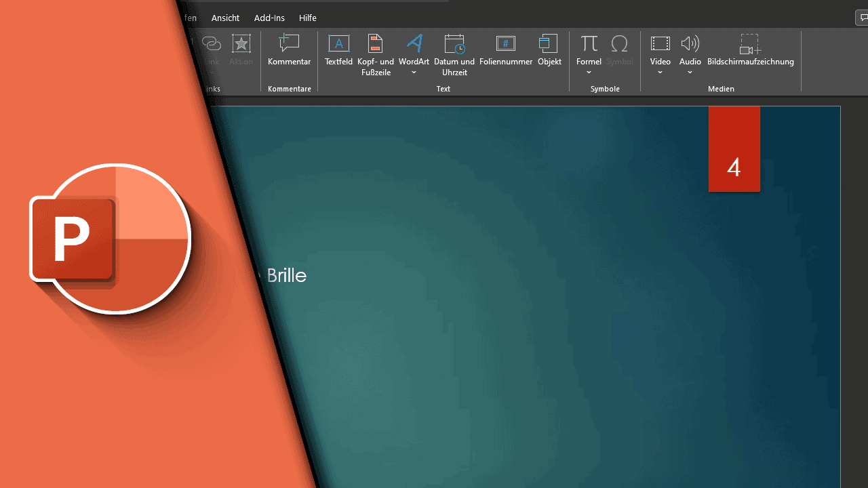
Task: Expand the Video insert dropdown
Action: click(x=660, y=73)
